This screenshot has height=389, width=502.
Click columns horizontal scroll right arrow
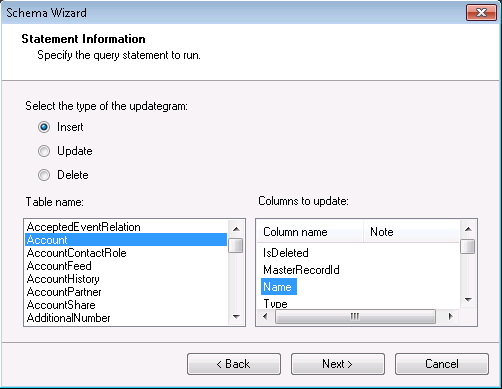coord(451,316)
